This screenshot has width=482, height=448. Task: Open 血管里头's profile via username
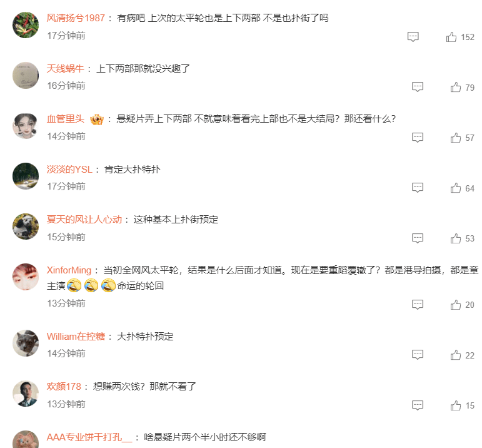[66, 119]
